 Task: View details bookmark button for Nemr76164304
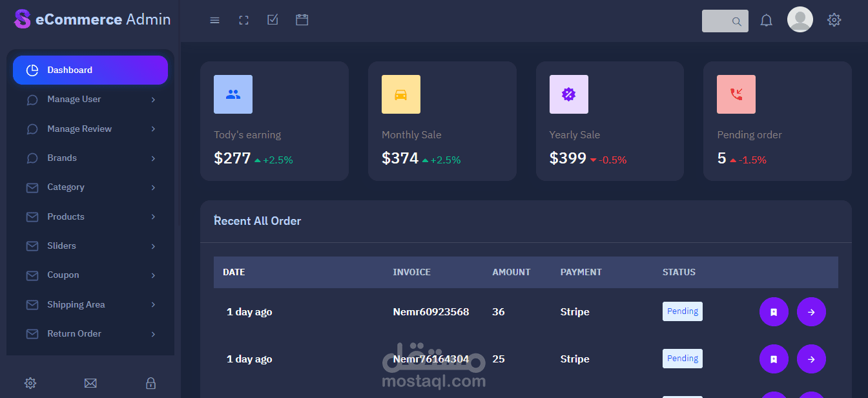tap(774, 359)
